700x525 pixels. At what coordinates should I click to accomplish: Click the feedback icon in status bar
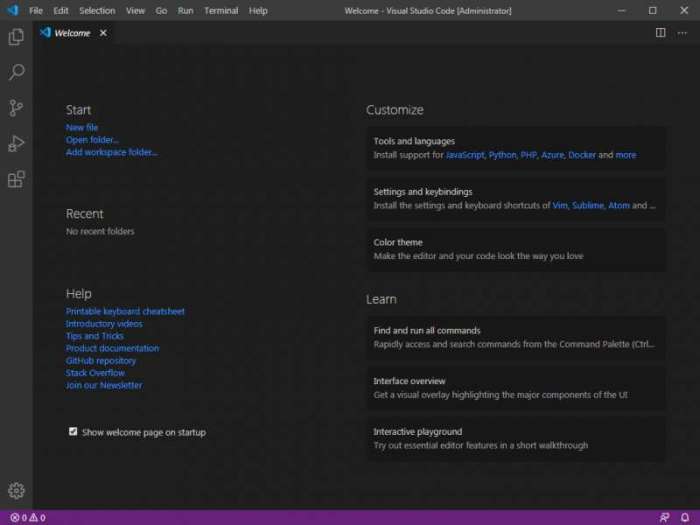pos(664,517)
